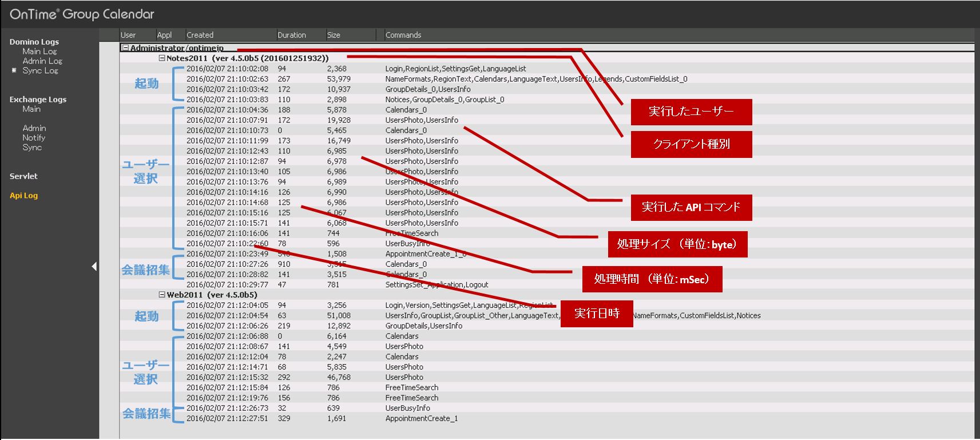This screenshot has height=440, width=980.
Task: Click duration 910 at 21:10:27:26
Action: point(284,264)
